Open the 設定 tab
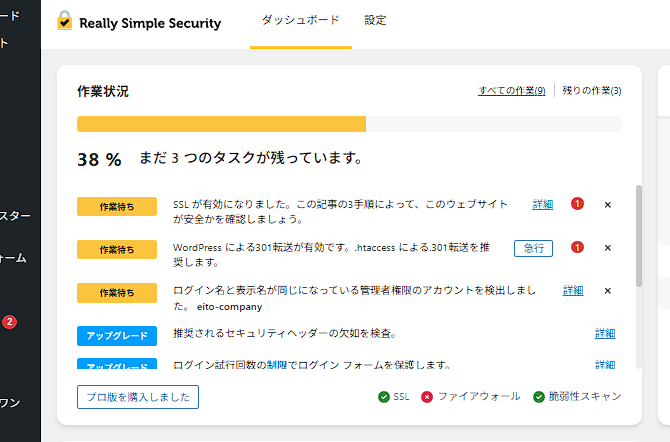This screenshot has width=670, height=442. [x=375, y=21]
